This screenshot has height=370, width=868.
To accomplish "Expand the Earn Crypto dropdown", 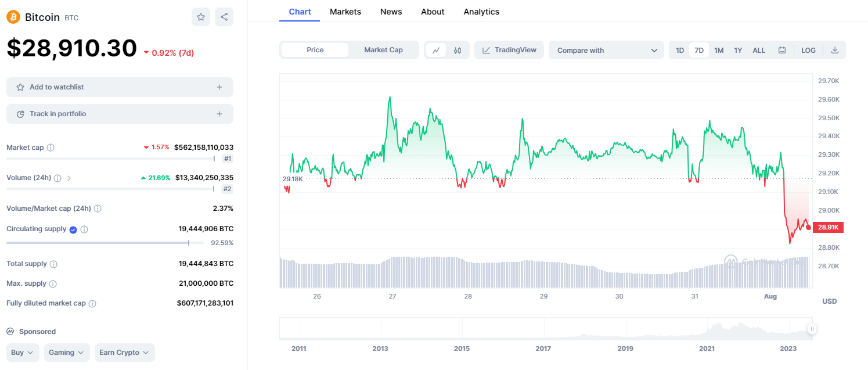I will pyautogui.click(x=125, y=353).
